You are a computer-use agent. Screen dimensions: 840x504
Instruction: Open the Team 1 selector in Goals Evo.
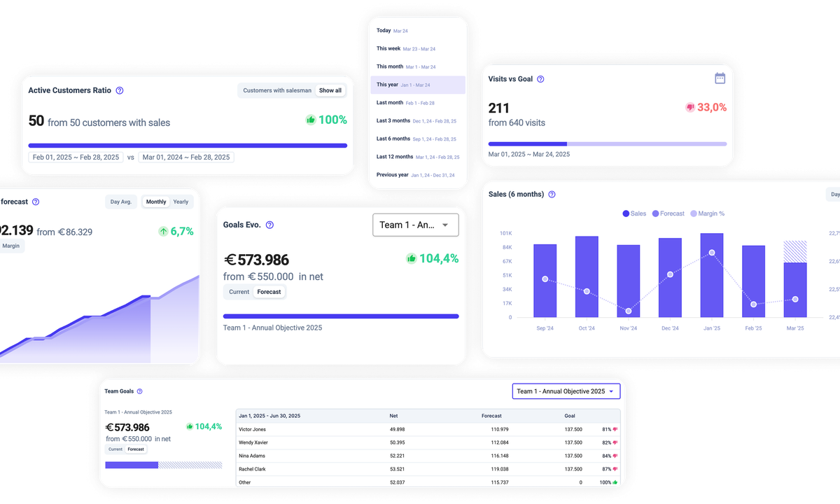415,225
